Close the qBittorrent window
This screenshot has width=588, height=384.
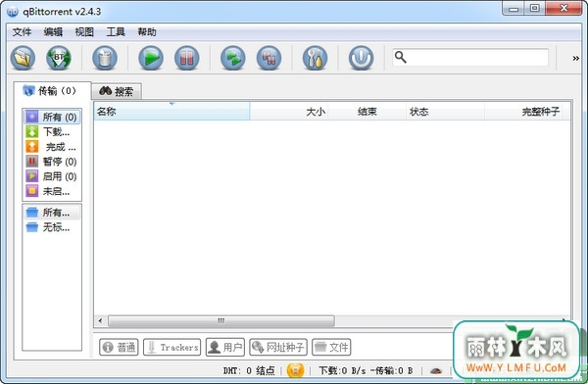[563, 8]
